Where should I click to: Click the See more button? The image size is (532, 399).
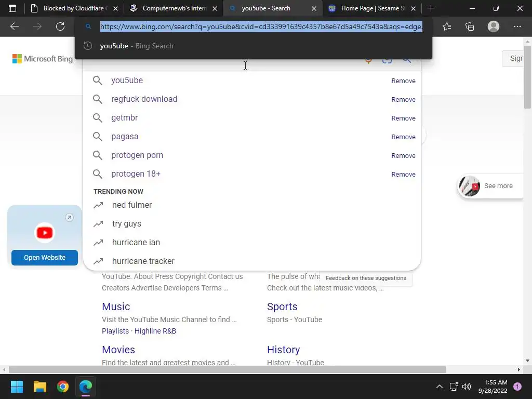(491, 186)
